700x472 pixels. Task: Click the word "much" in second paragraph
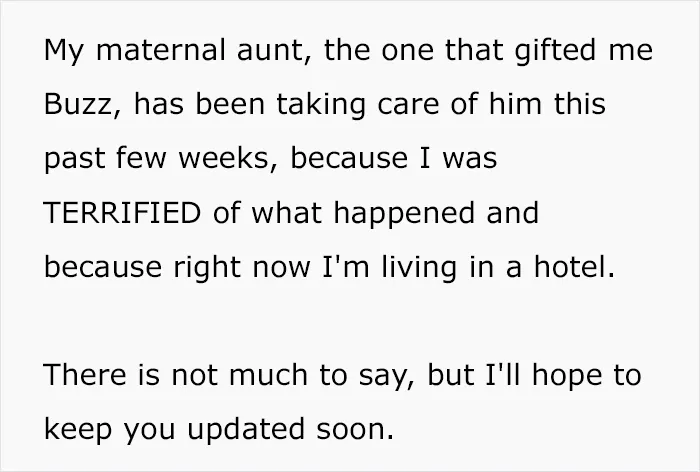pos(268,375)
